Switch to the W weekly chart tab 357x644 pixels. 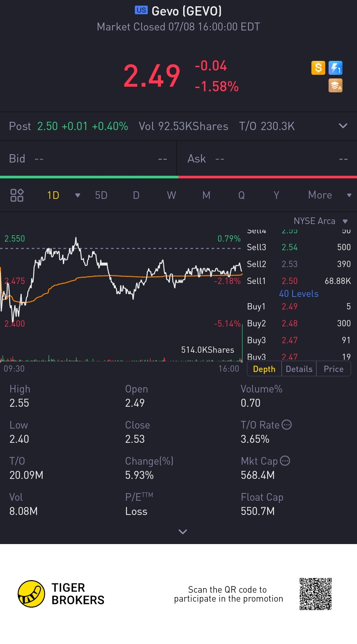(171, 195)
